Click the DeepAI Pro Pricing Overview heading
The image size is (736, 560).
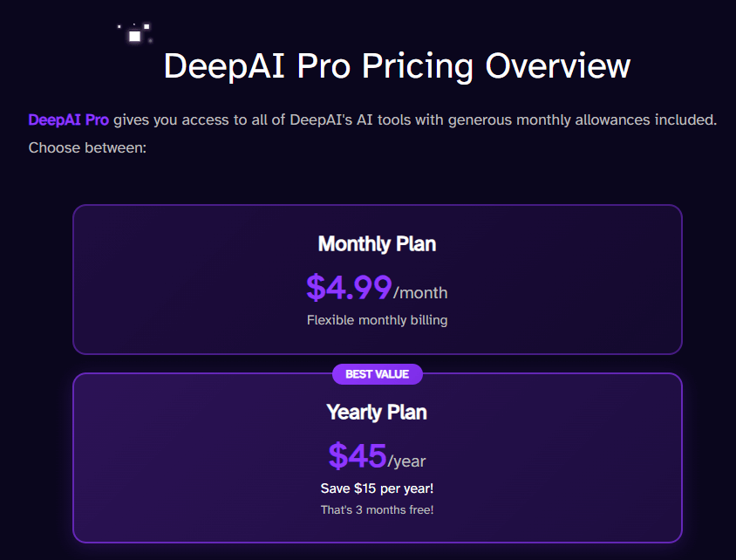pyautogui.click(x=397, y=66)
